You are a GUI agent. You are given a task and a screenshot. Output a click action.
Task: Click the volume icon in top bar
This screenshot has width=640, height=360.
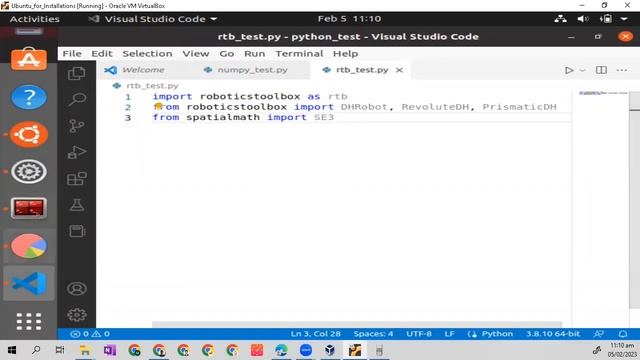pos(583,19)
